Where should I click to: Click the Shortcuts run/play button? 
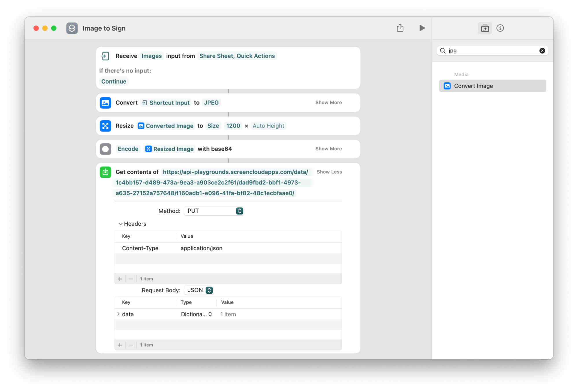pyautogui.click(x=422, y=27)
